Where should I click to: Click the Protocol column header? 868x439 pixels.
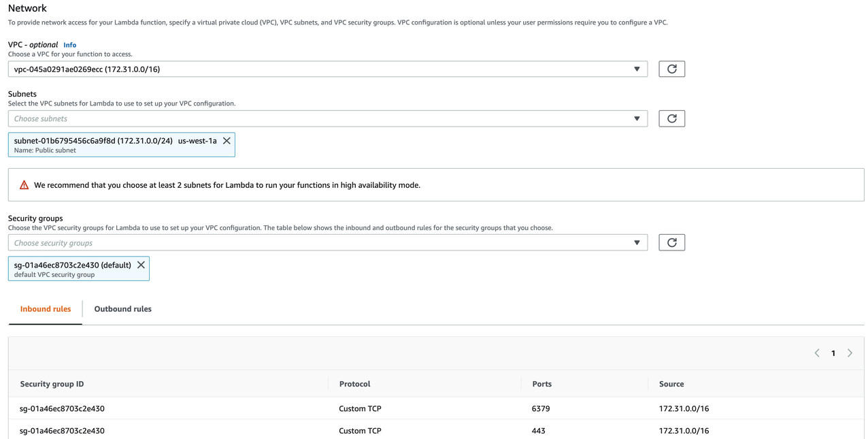pos(354,383)
